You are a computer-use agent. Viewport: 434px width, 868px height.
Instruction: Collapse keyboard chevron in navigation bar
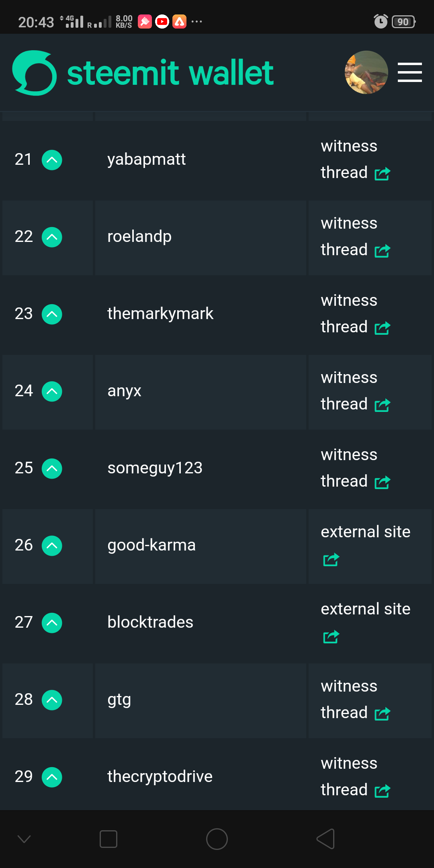coord(24,839)
